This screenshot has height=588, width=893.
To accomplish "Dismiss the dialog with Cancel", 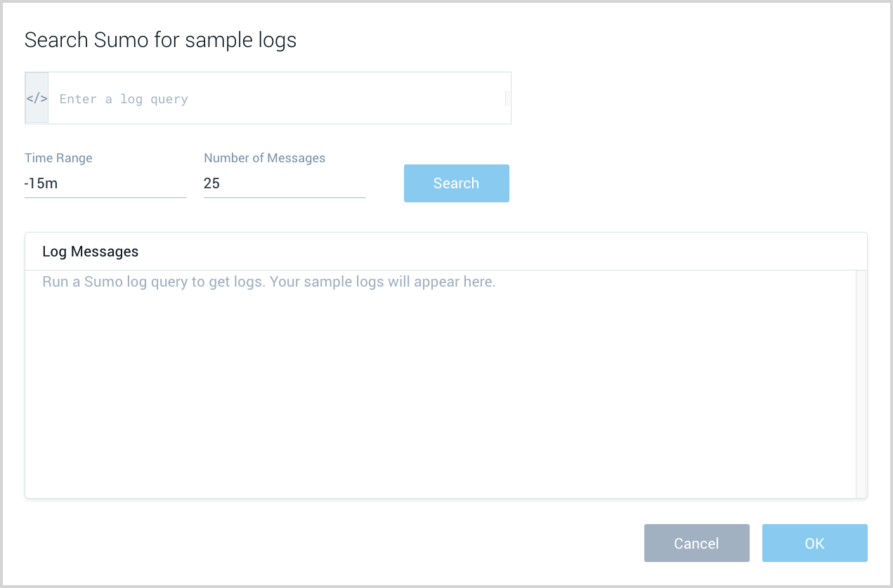I will [696, 542].
